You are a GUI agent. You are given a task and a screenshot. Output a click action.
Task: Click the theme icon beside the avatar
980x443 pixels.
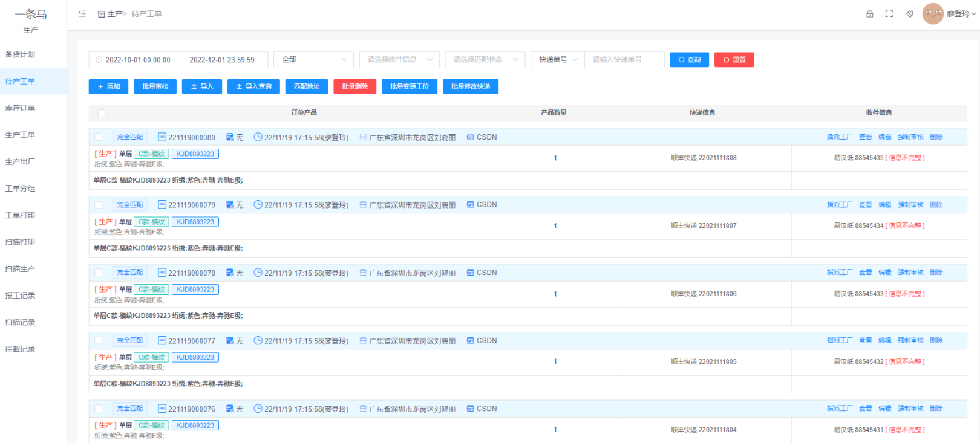(x=910, y=14)
